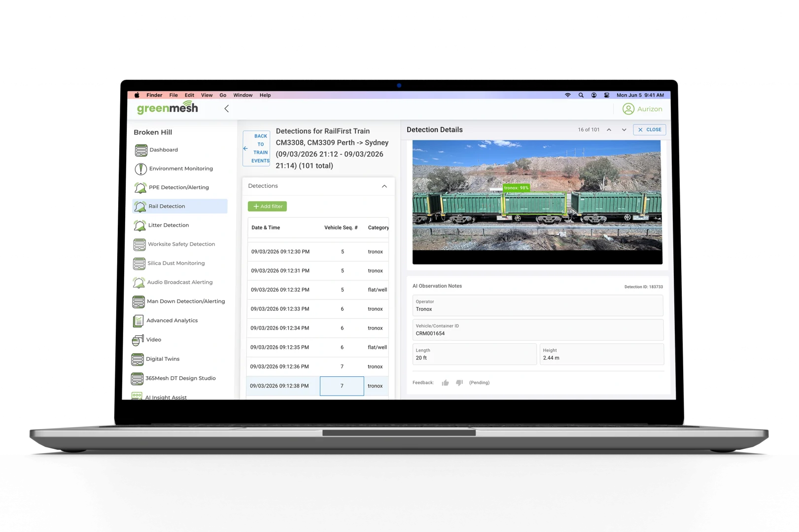799x532 pixels.
Task: Click the Add filter button
Action: click(x=267, y=206)
